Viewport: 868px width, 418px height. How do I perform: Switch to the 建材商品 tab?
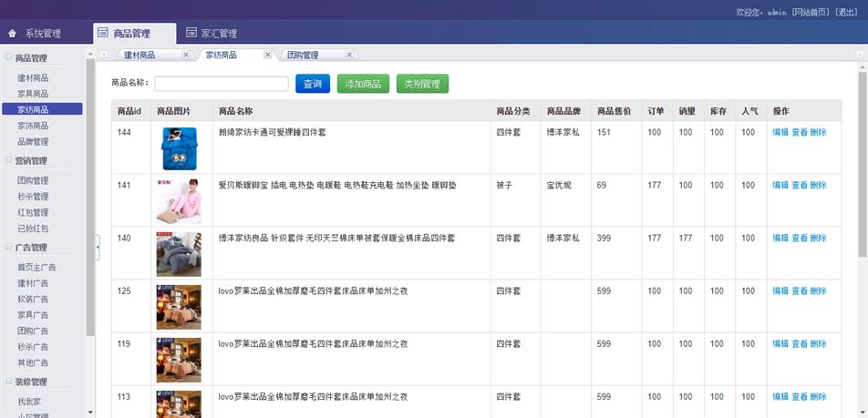[x=139, y=56]
